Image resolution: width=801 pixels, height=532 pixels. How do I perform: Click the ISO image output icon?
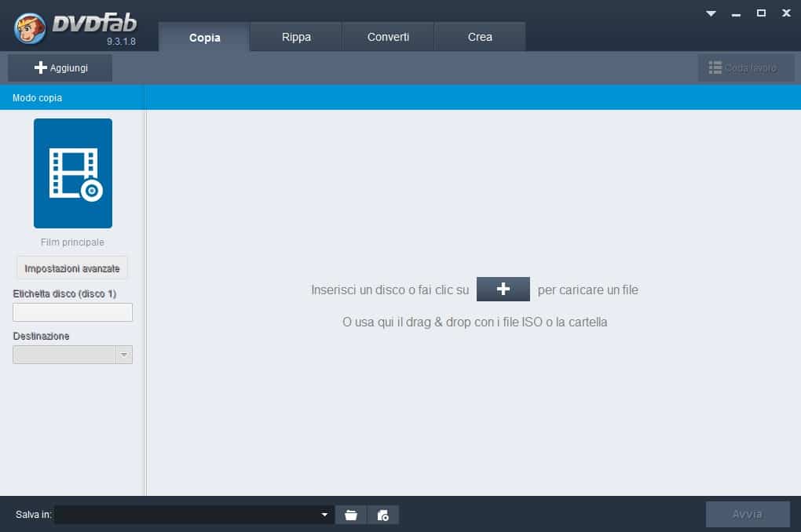click(382, 515)
